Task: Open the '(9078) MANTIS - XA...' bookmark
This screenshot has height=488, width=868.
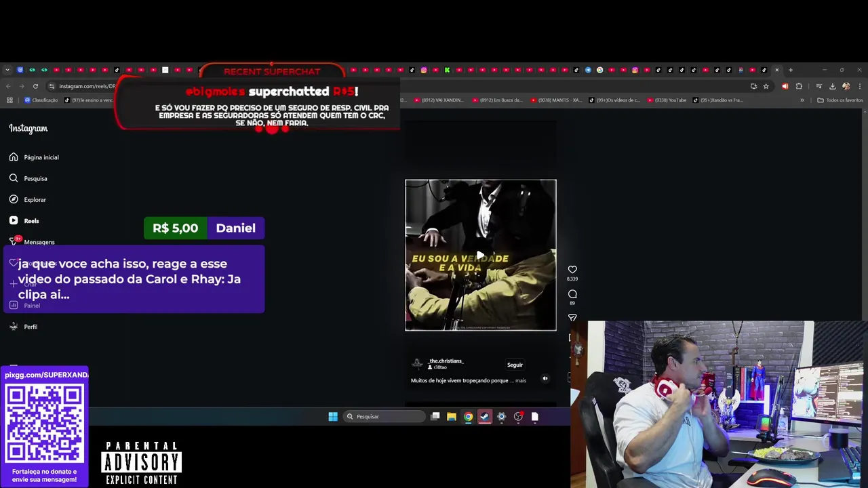Action: [556, 100]
